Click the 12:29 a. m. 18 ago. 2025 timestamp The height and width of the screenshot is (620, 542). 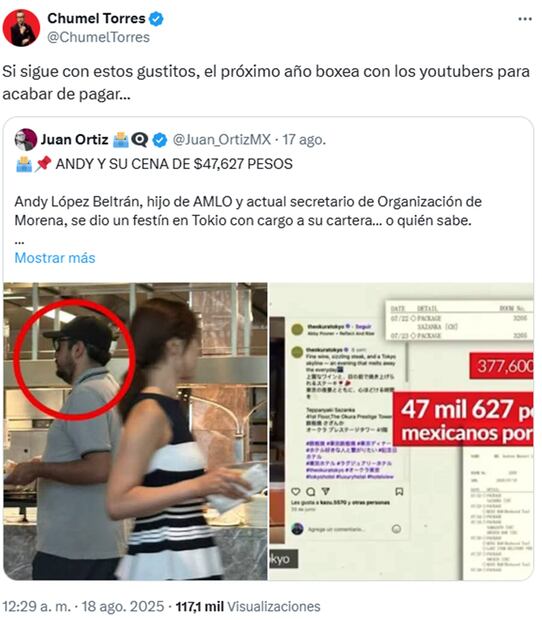click(83, 607)
